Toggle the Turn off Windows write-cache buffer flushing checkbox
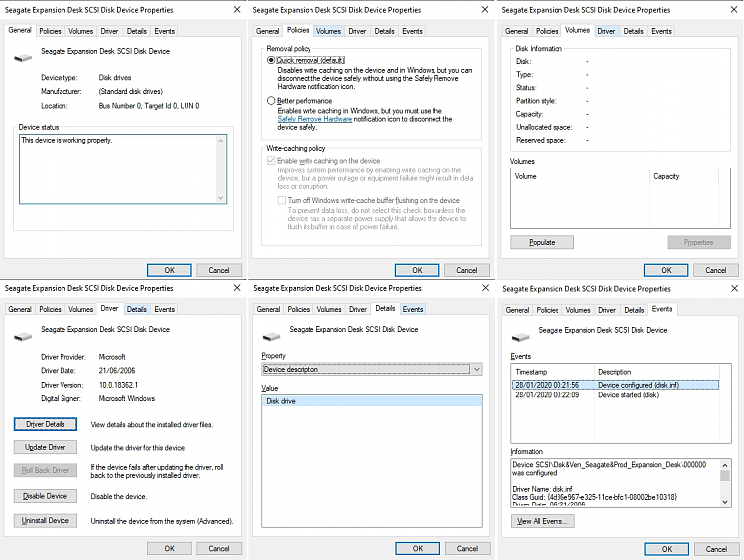 [282, 200]
